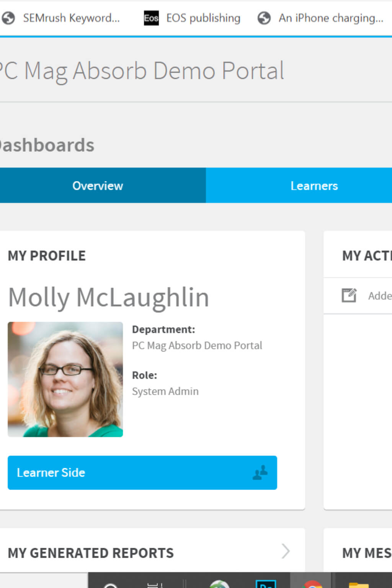Open Photoshop from the taskbar
Viewport: 392px width, 588px height.
[x=266, y=584]
